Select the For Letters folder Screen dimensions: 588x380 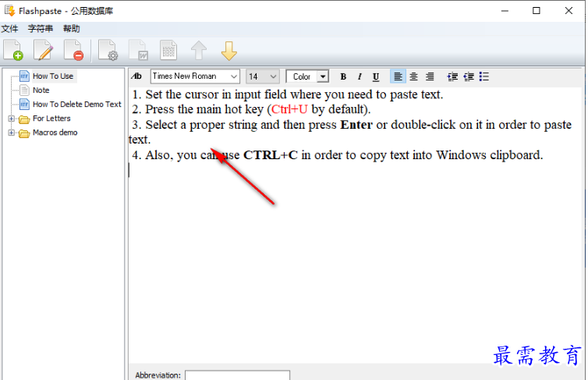[51, 119]
